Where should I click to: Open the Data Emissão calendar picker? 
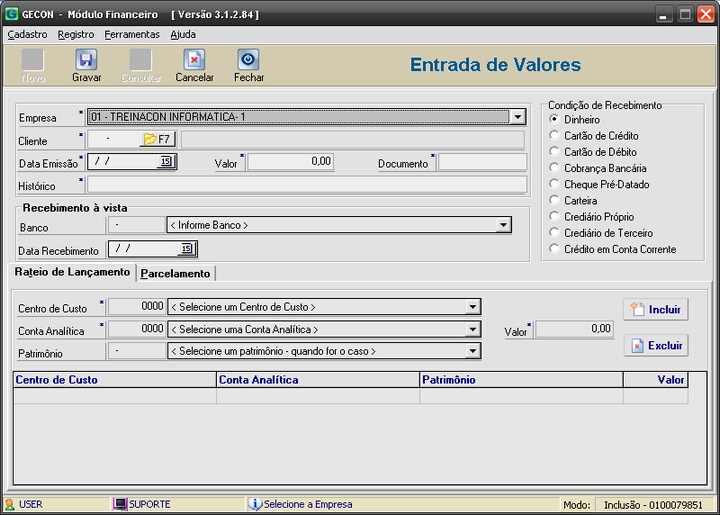[x=166, y=161]
